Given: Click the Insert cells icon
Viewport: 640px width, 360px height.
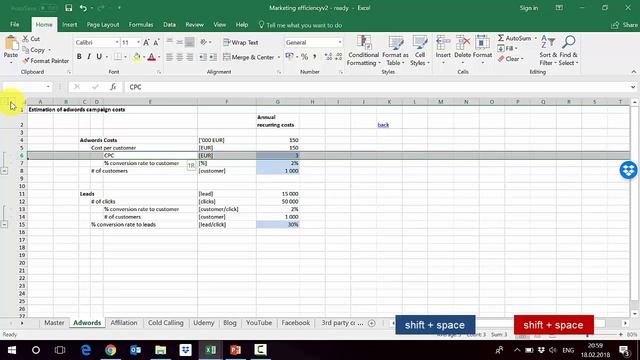Looking at the screenshot, I should tap(443, 42).
